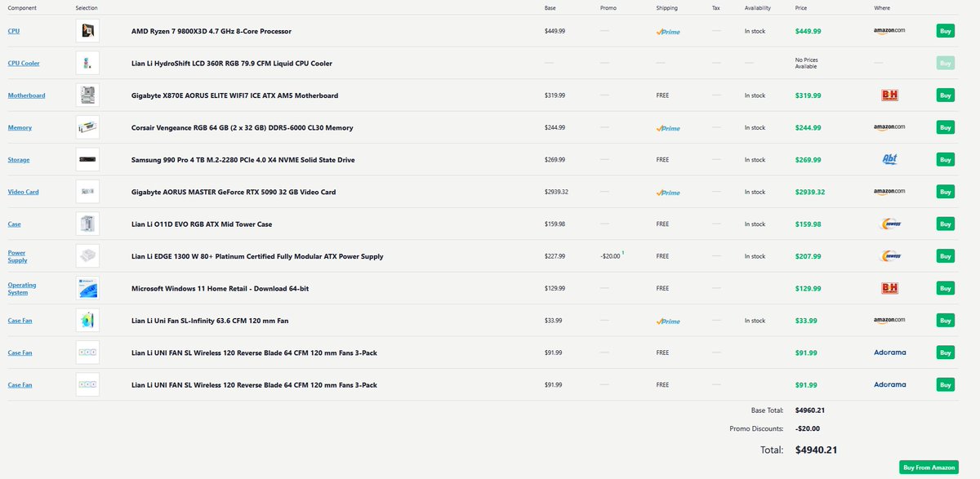Click the Prime shipping badge in the Video Card row

click(668, 193)
